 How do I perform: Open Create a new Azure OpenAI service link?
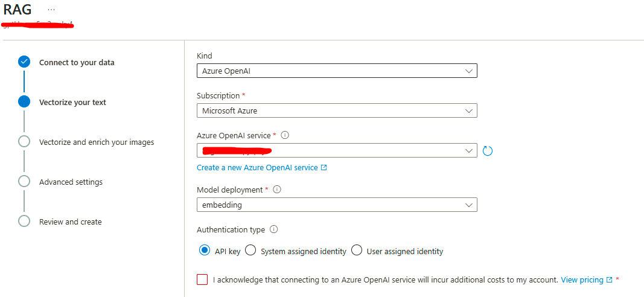261,168
